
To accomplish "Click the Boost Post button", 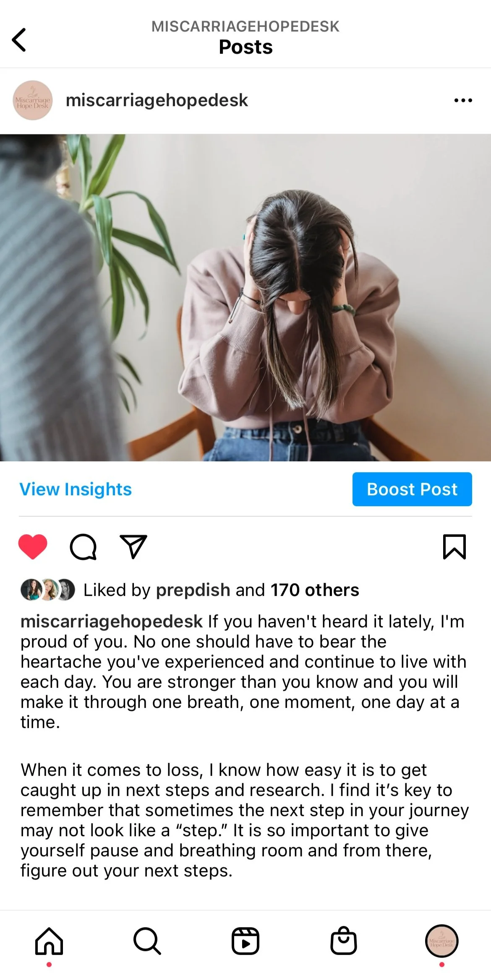I will 412,489.
